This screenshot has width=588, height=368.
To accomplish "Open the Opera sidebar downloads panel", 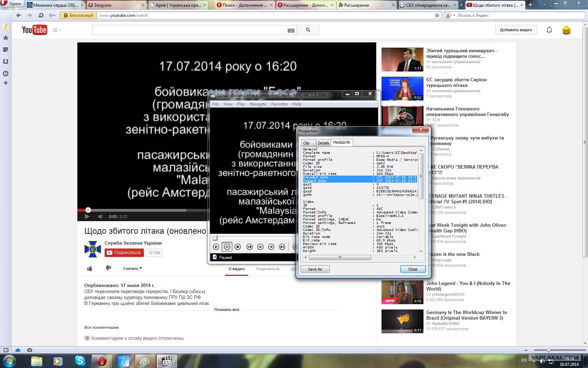I will point(6,62).
